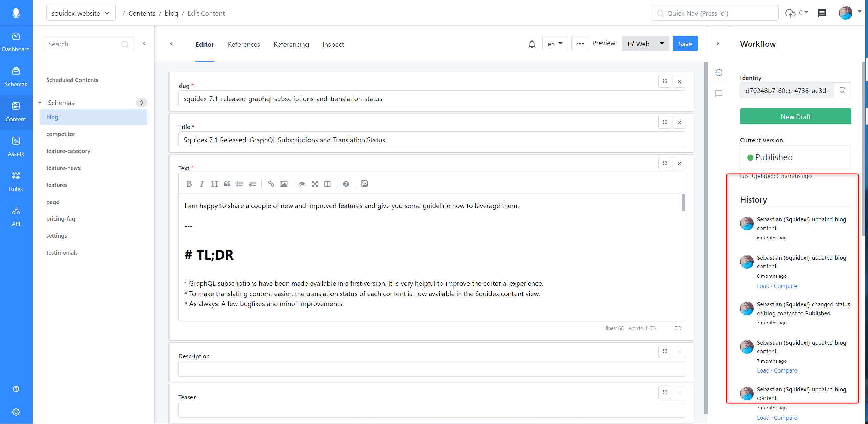The width and height of the screenshot is (868, 424).
Task: Copy the Identity value using the copy icon
Action: point(843,90)
